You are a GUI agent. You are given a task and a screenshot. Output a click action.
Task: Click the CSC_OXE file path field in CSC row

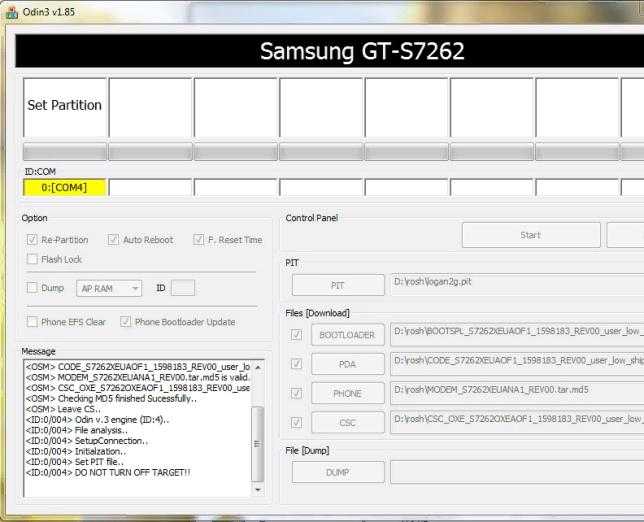[517, 422]
